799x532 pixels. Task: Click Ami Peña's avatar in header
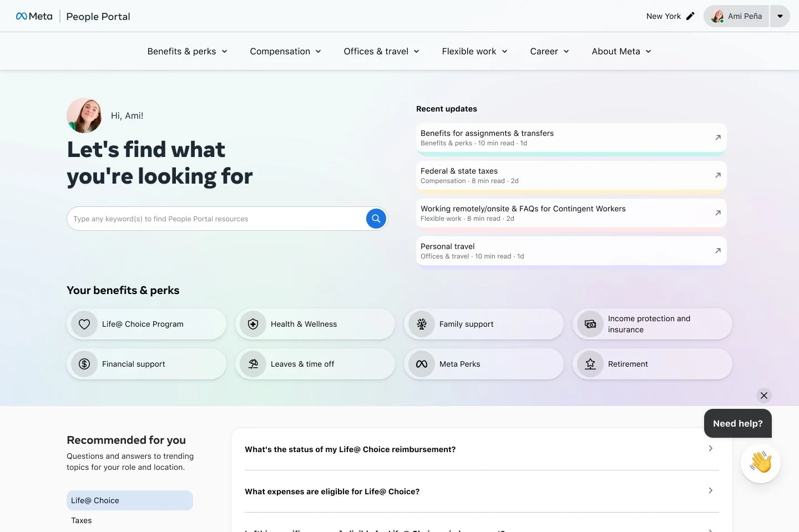click(x=717, y=16)
